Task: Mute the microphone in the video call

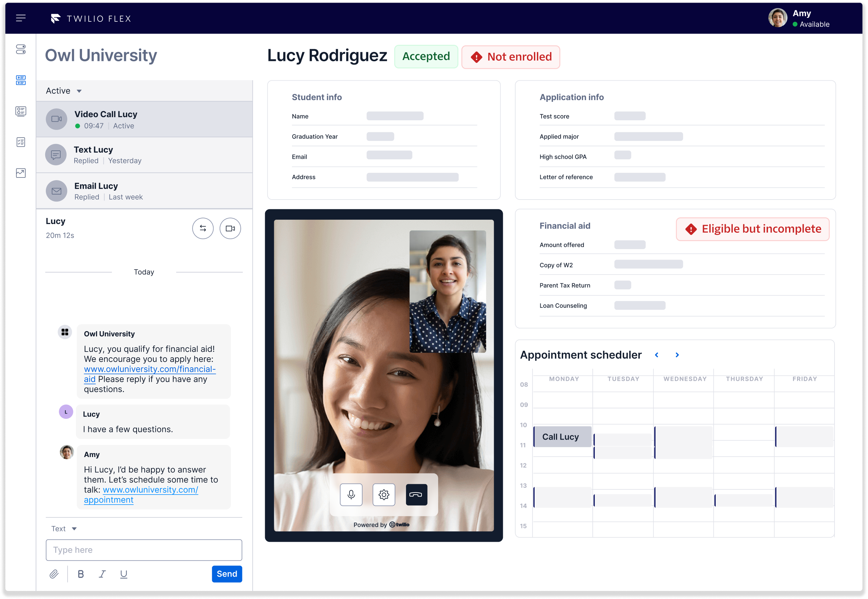Action: click(351, 495)
